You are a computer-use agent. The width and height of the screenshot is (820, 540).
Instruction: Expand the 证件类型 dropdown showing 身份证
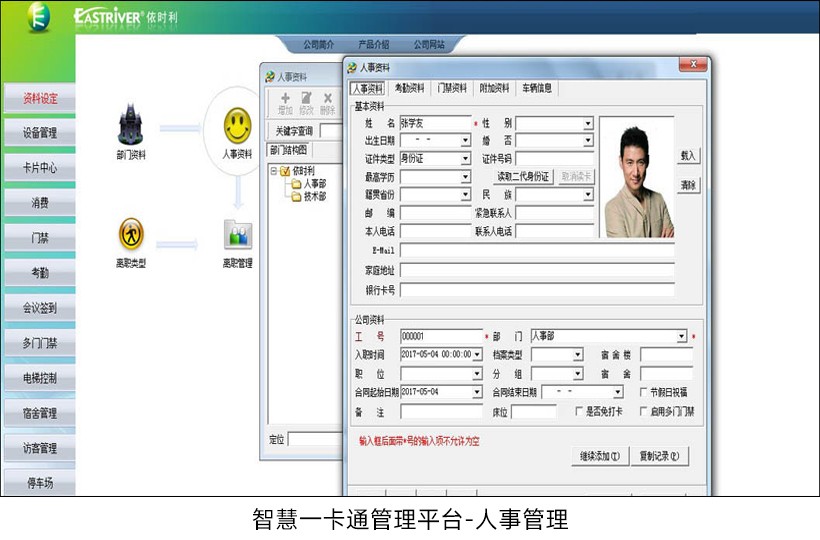click(465, 158)
